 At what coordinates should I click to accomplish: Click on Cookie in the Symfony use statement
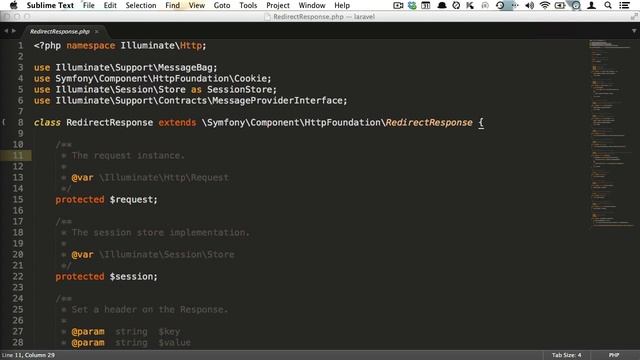pyautogui.click(x=250, y=78)
